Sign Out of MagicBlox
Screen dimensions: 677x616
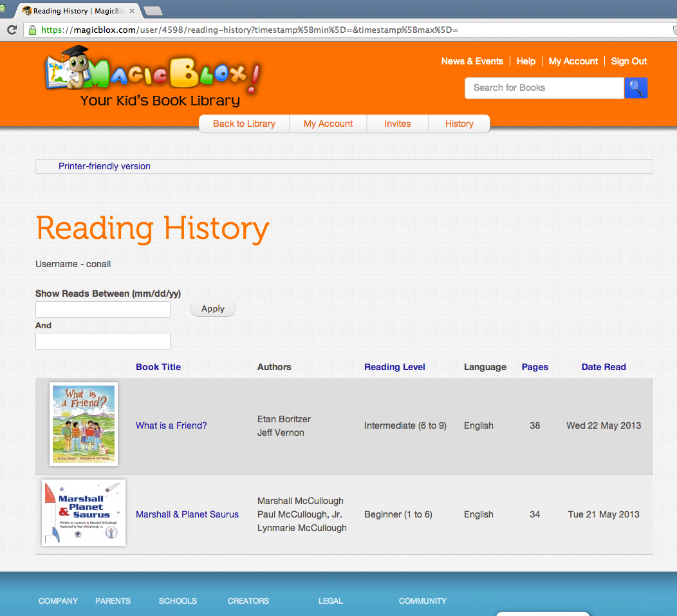[628, 61]
